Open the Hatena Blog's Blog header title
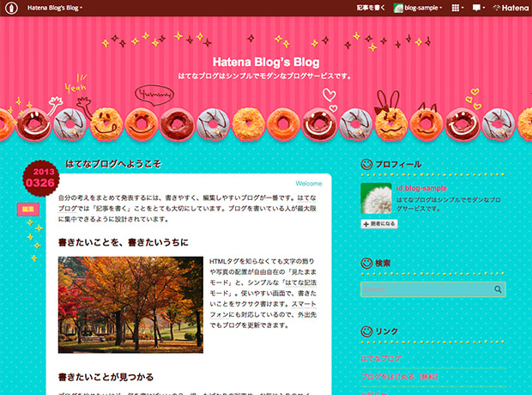Viewport: 532px width, 395px height. (266, 62)
